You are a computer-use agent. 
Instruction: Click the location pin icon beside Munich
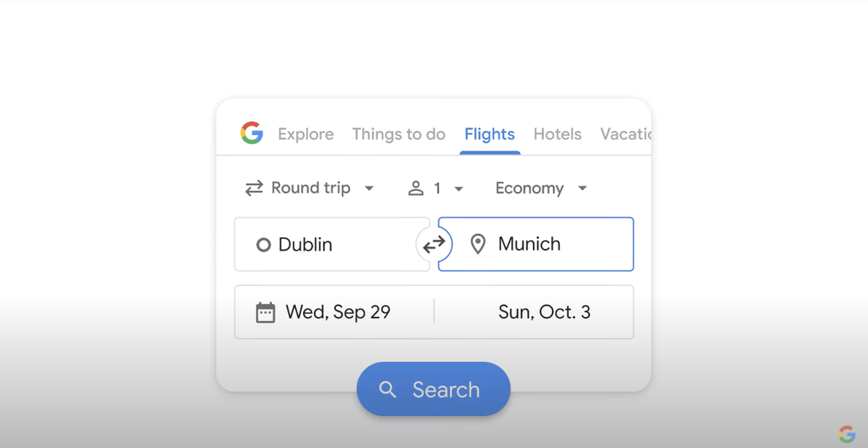coord(478,244)
